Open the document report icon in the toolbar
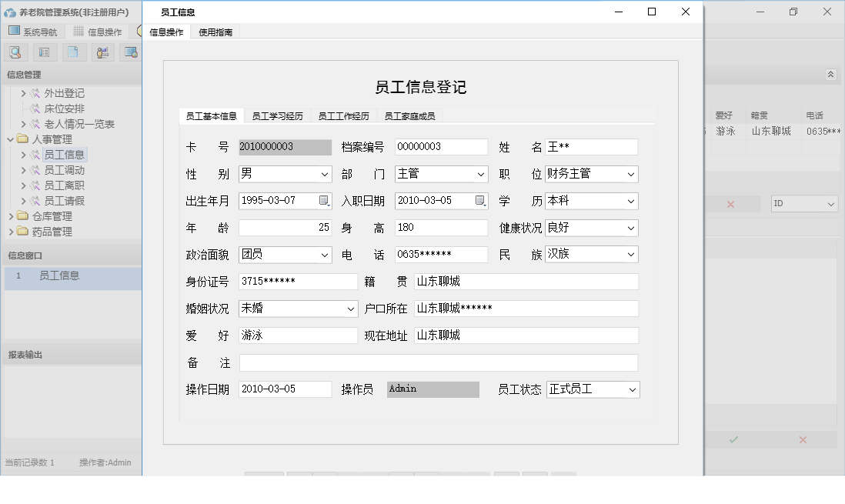 coord(73,52)
